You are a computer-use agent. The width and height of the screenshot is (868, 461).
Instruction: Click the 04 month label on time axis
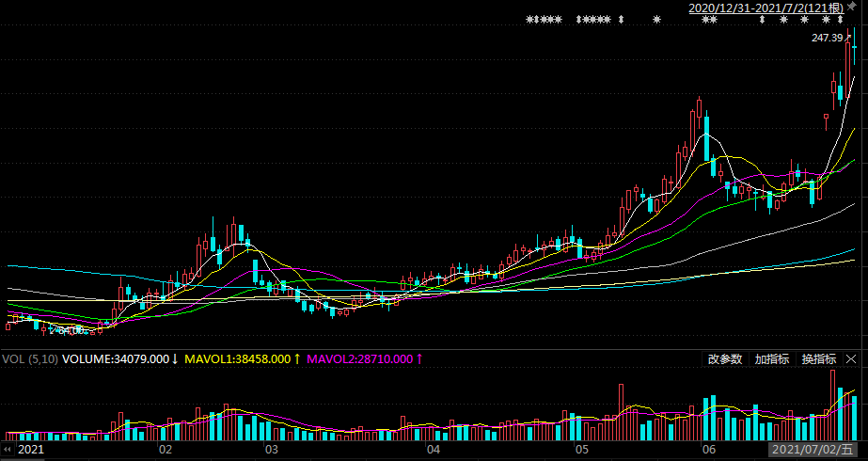[432, 451]
